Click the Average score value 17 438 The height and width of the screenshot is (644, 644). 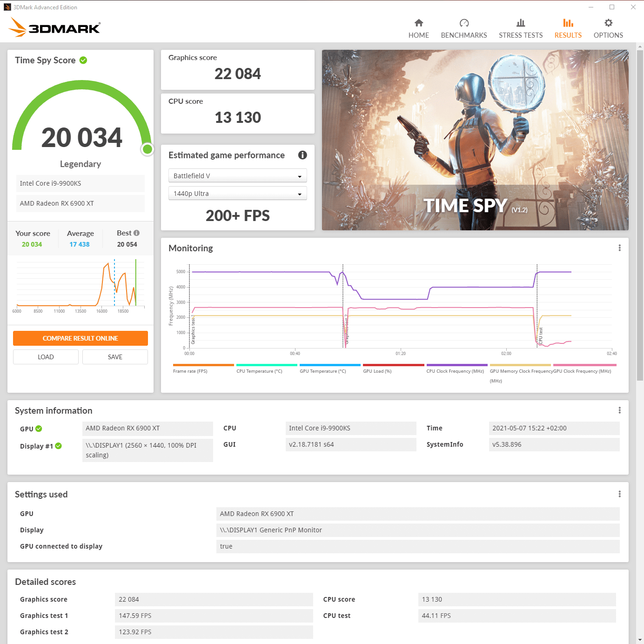[x=80, y=244]
